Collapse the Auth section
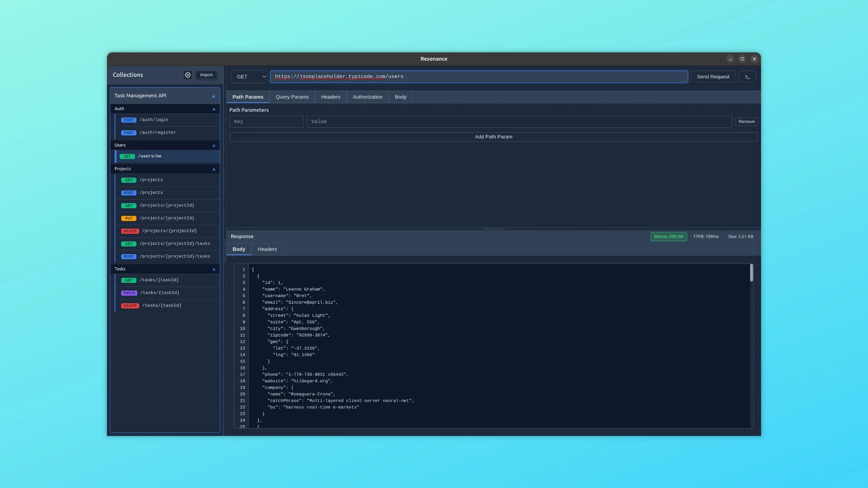Viewport: 868px width, 488px height. 214,109
